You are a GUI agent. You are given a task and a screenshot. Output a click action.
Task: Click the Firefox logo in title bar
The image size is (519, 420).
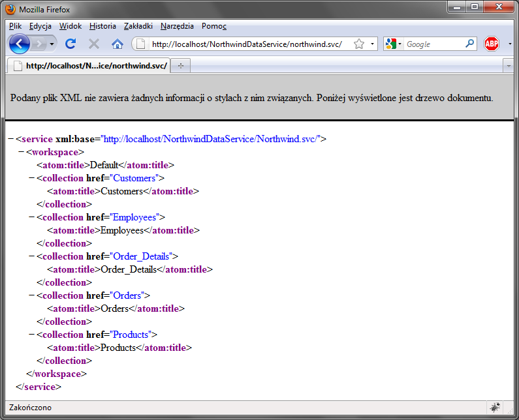pyautogui.click(x=10, y=10)
